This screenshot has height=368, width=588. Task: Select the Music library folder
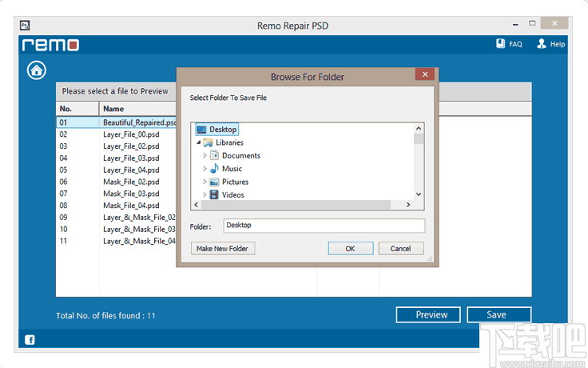(x=226, y=169)
